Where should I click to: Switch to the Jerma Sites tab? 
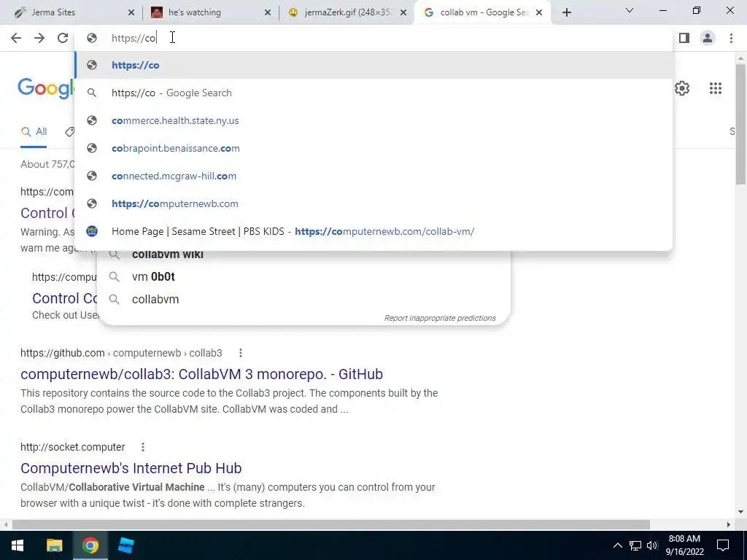(74, 12)
